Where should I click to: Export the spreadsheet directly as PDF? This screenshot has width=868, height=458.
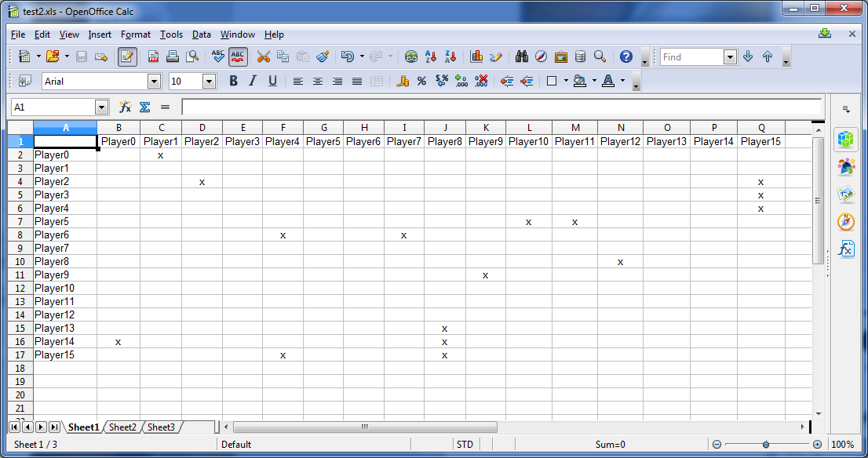point(153,56)
